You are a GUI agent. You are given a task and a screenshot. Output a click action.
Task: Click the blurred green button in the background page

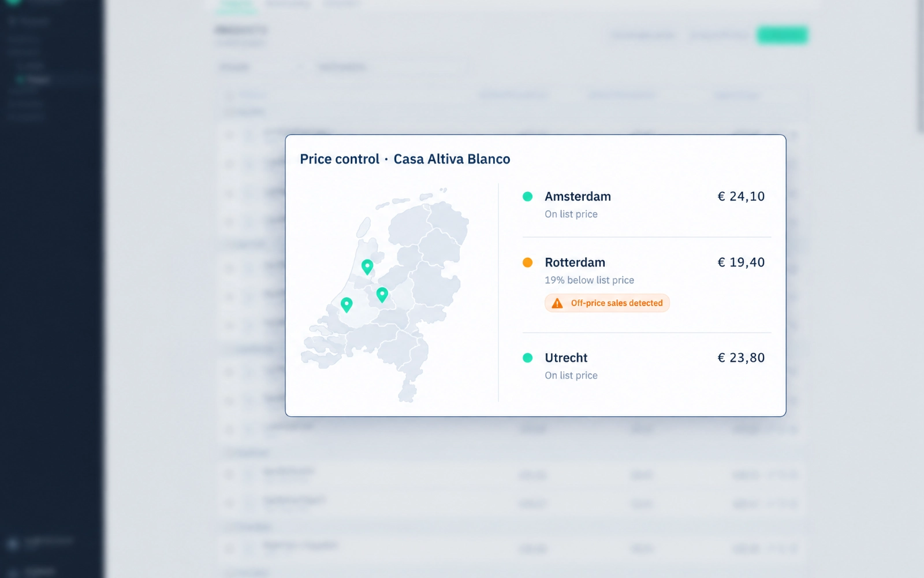(x=783, y=35)
